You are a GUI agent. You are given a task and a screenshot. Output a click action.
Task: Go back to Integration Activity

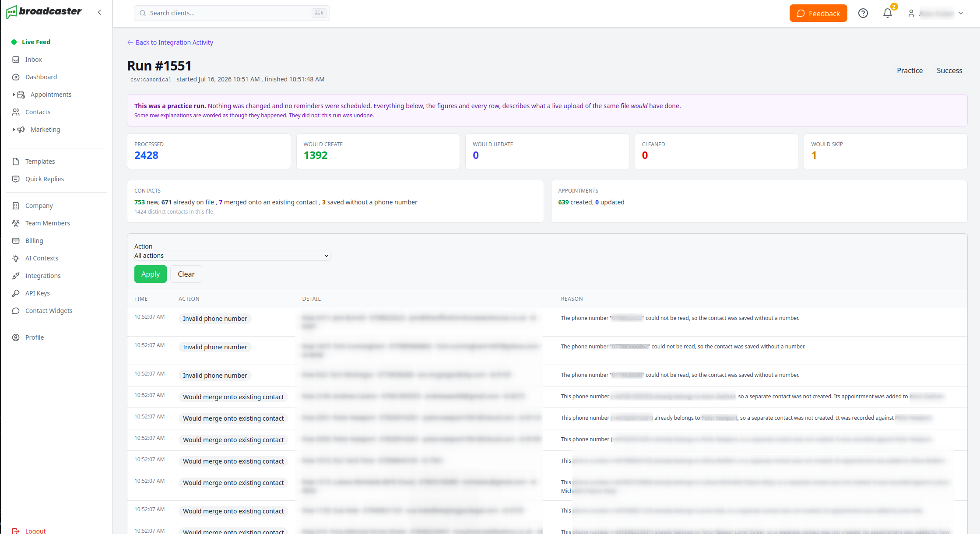[x=170, y=42]
